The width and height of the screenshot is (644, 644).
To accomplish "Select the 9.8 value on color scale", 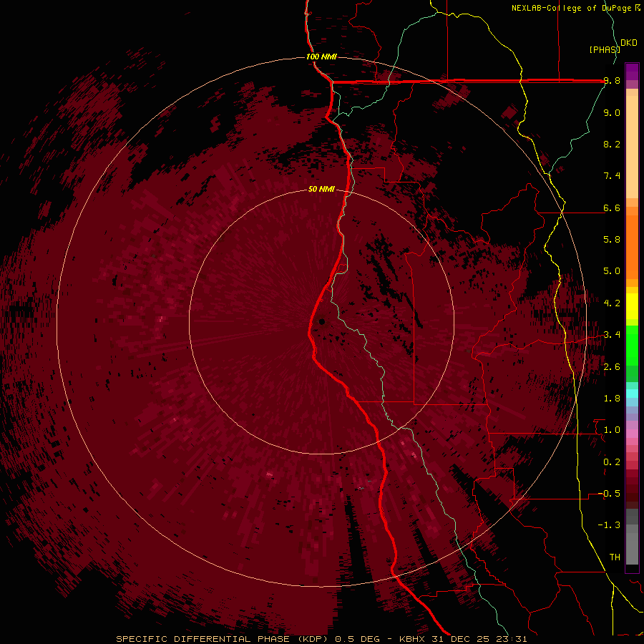I will (612, 81).
